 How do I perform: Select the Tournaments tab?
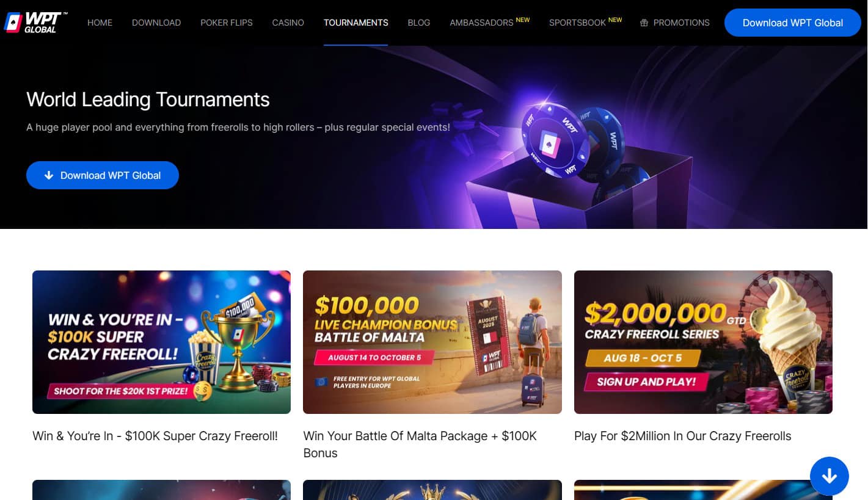pyautogui.click(x=356, y=23)
